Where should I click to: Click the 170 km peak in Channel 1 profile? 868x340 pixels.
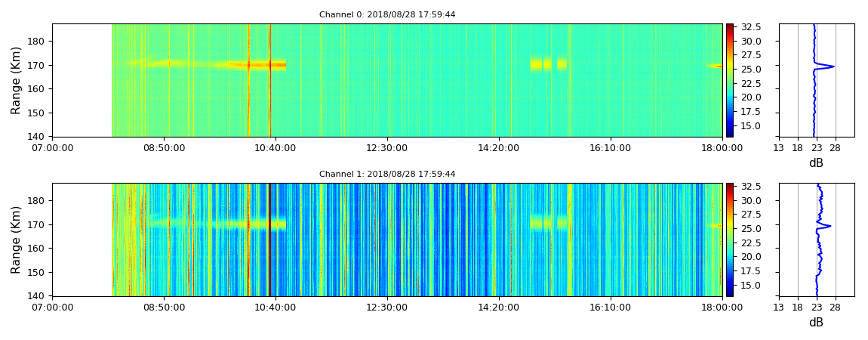point(830,226)
